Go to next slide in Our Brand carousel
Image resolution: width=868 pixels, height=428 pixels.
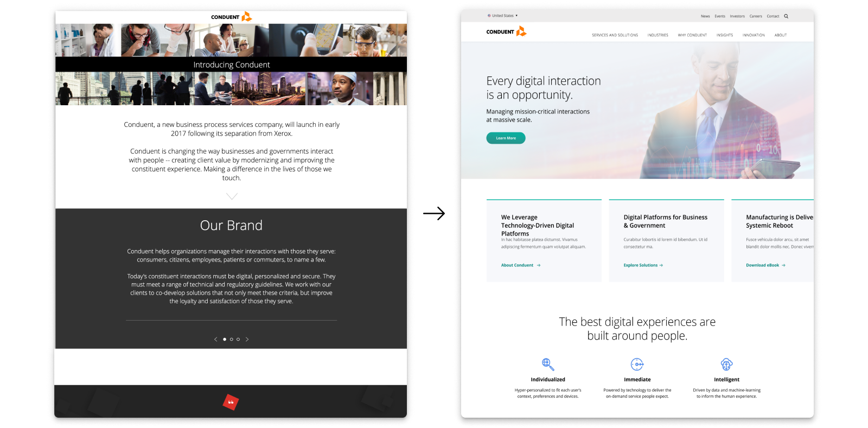coord(247,340)
